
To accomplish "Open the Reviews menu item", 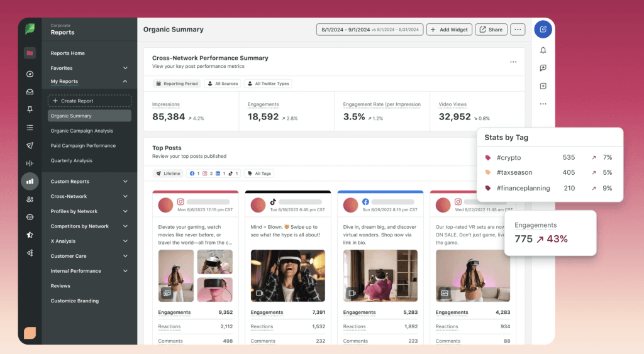I will pyautogui.click(x=60, y=286).
